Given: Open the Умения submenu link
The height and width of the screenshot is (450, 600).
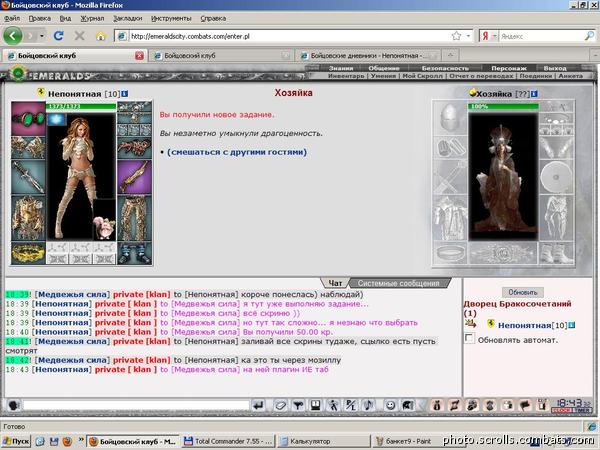Looking at the screenshot, I should 383,76.
